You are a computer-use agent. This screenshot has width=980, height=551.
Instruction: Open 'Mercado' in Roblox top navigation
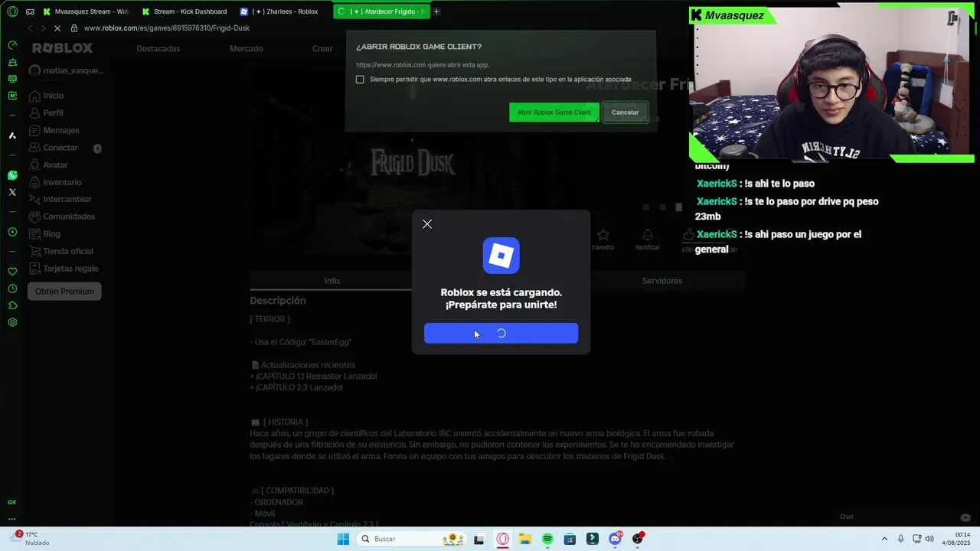pyautogui.click(x=246, y=49)
